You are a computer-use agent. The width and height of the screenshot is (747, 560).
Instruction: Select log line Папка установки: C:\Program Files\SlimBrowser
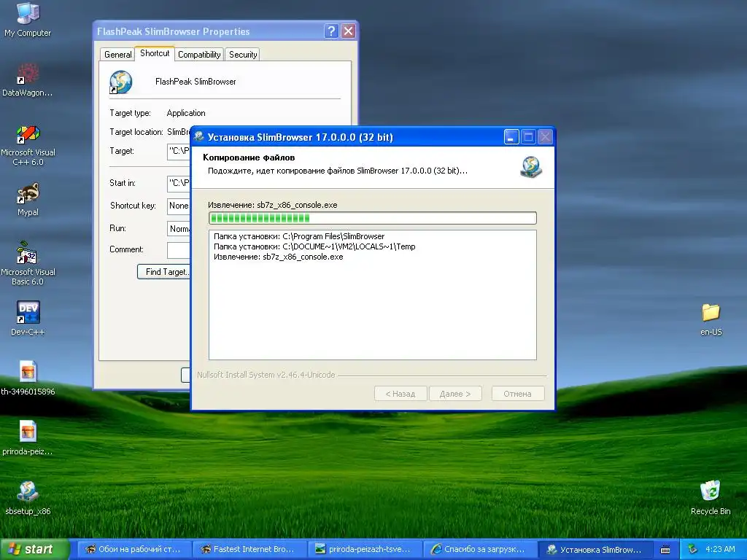click(299, 236)
